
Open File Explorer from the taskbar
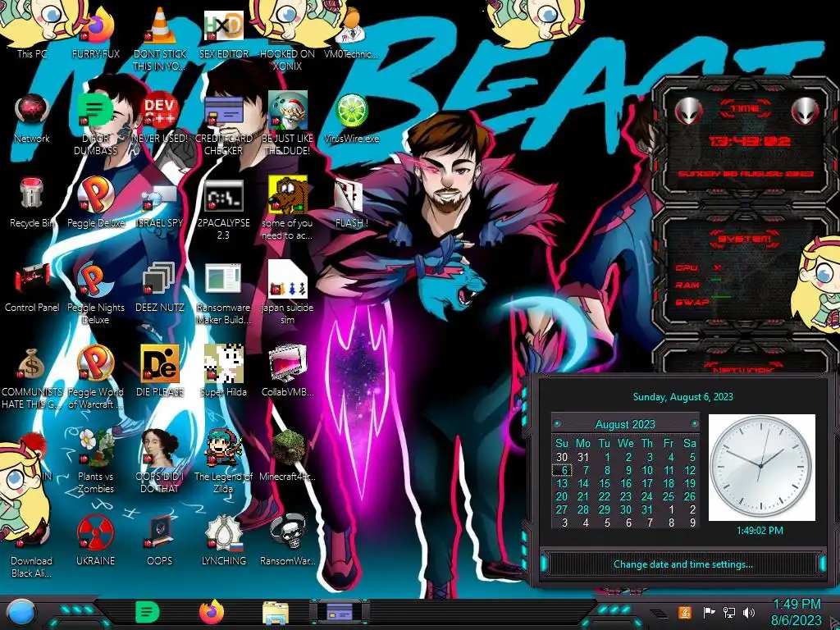point(276,612)
